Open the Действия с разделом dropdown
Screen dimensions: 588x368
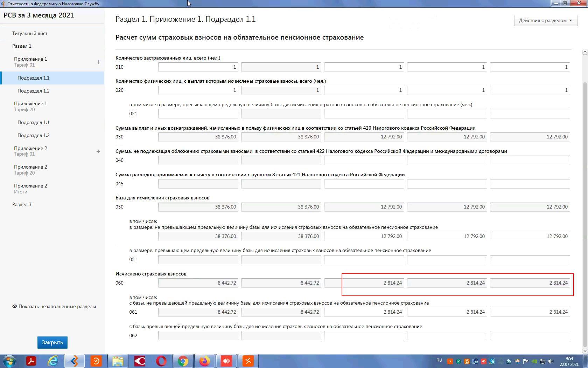(546, 20)
